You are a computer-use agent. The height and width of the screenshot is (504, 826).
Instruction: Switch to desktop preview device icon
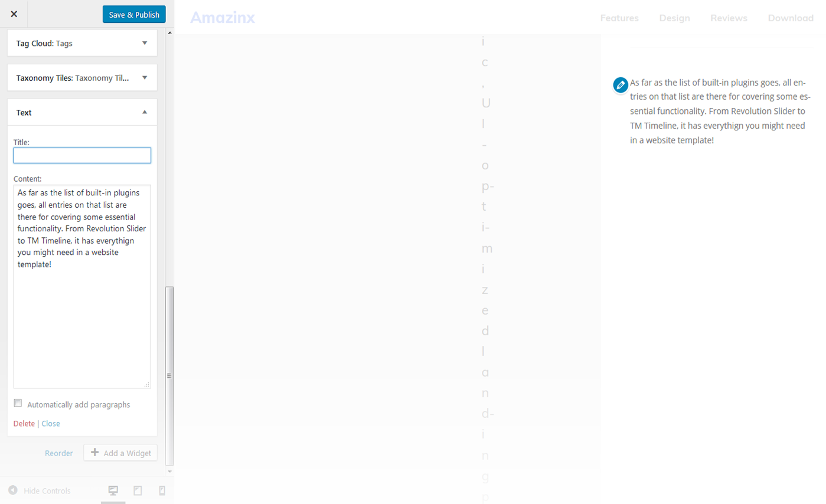pyautogui.click(x=113, y=490)
